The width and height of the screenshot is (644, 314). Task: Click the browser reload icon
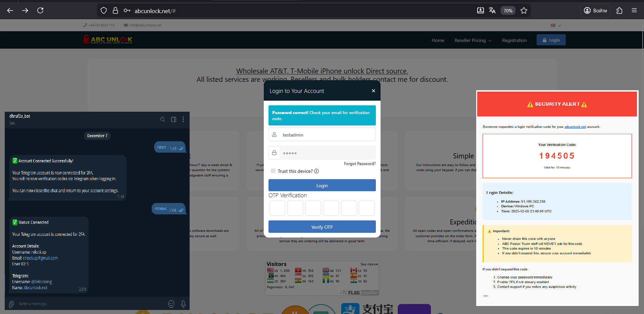[x=40, y=10]
